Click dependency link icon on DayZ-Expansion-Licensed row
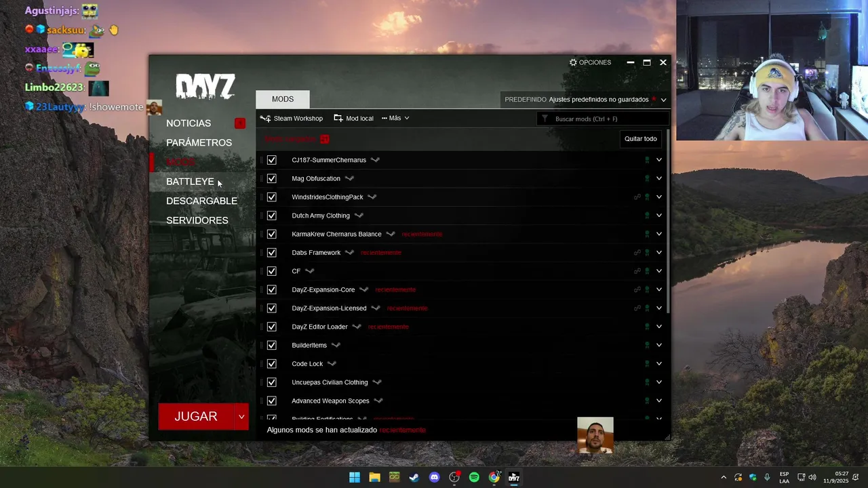 (637, 308)
